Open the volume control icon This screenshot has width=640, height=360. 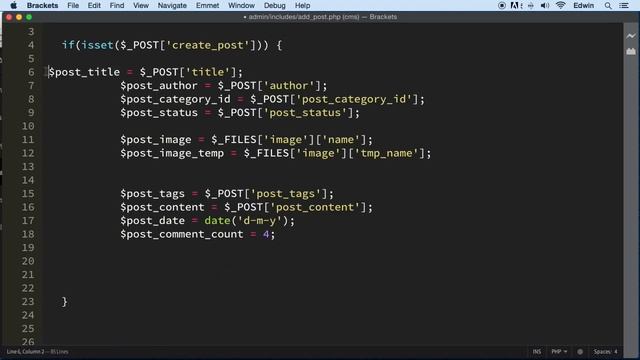click(x=545, y=5)
